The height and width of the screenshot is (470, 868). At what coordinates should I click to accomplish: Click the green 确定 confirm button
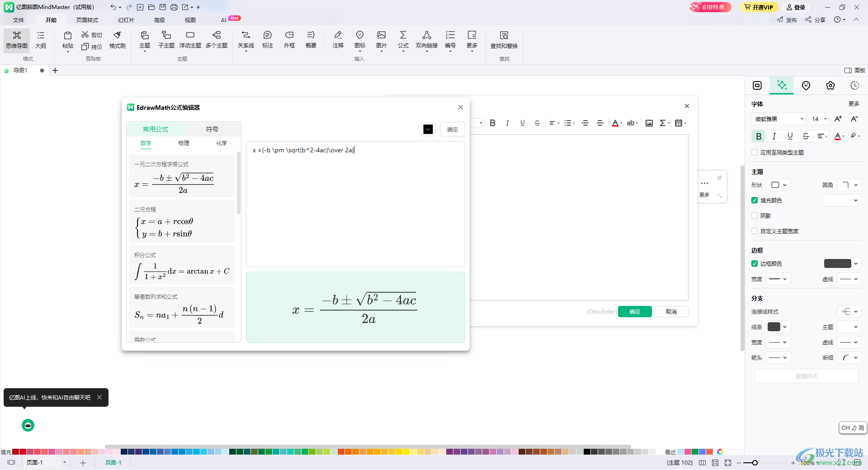click(x=635, y=312)
